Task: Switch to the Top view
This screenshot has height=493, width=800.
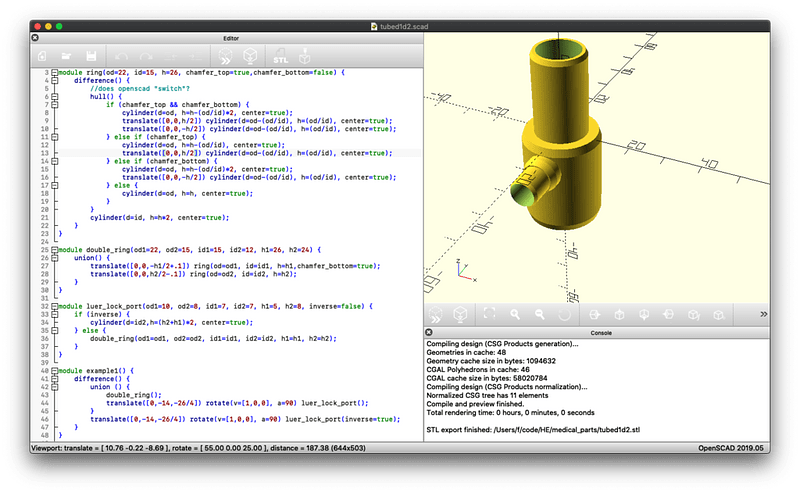Action: pyautogui.click(x=619, y=314)
